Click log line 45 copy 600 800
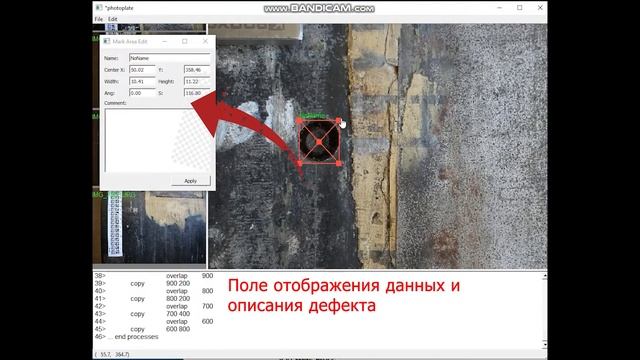 (142, 329)
